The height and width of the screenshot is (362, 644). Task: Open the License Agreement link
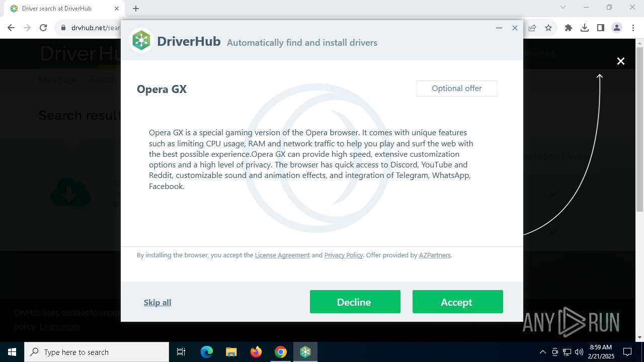click(282, 255)
